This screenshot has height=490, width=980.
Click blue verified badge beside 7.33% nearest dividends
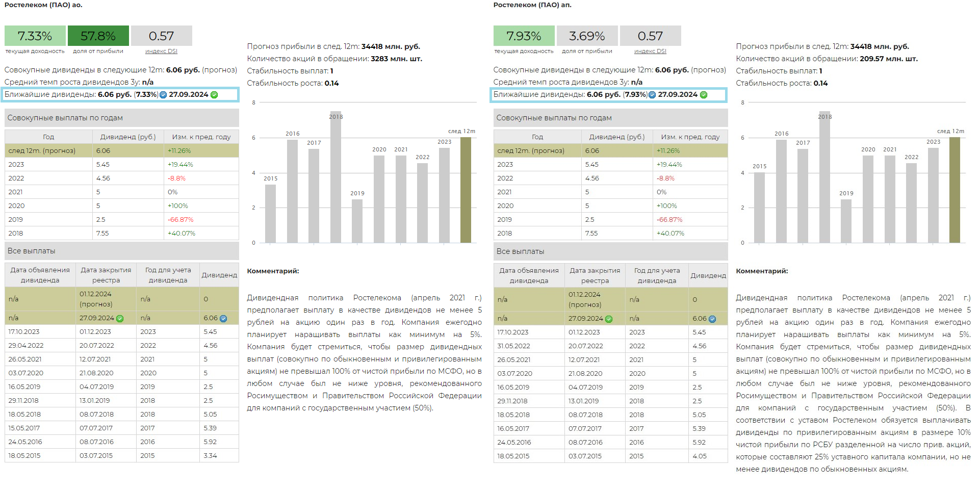click(163, 95)
